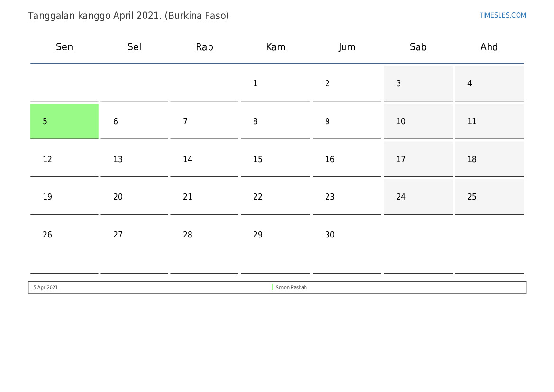554x392 pixels.
Task: Click the calendar title for April 2021
Action: coord(128,16)
